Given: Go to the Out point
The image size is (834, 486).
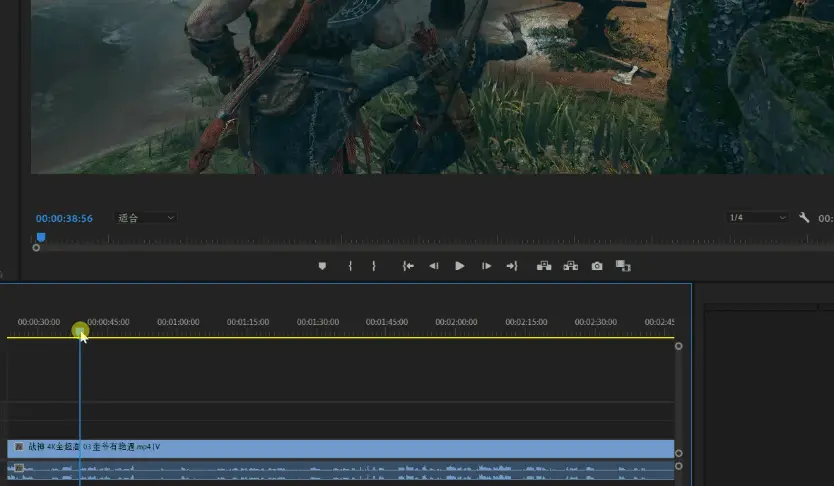Looking at the screenshot, I should coord(512,266).
